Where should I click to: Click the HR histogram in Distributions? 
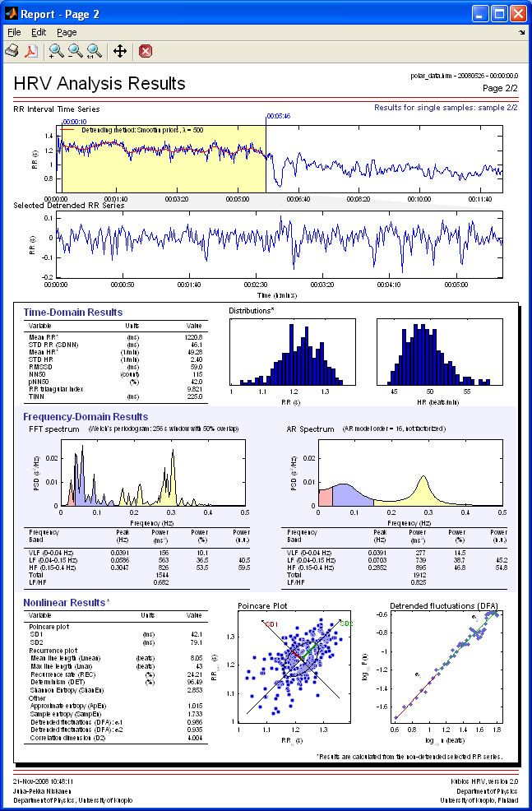(x=433, y=352)
